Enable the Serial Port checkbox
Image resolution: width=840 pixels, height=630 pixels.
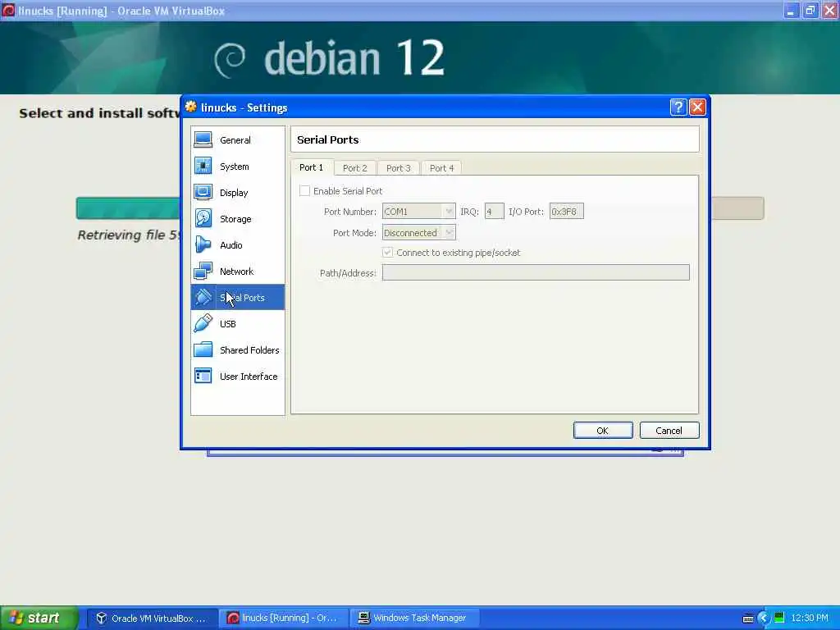[305, 190]
